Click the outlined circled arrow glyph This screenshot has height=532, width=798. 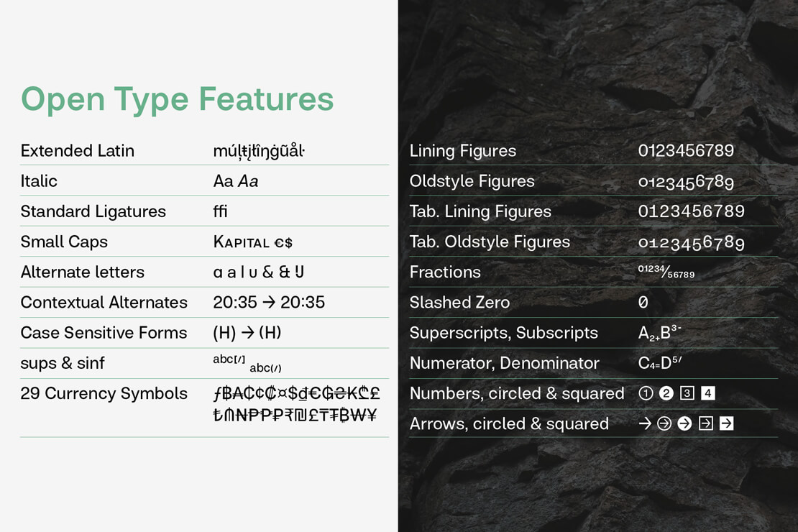(664, 423)
